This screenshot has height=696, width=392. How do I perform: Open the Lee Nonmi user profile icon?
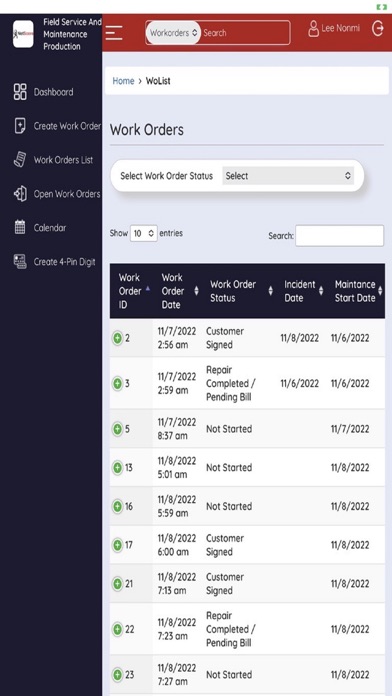coord(313,29)
